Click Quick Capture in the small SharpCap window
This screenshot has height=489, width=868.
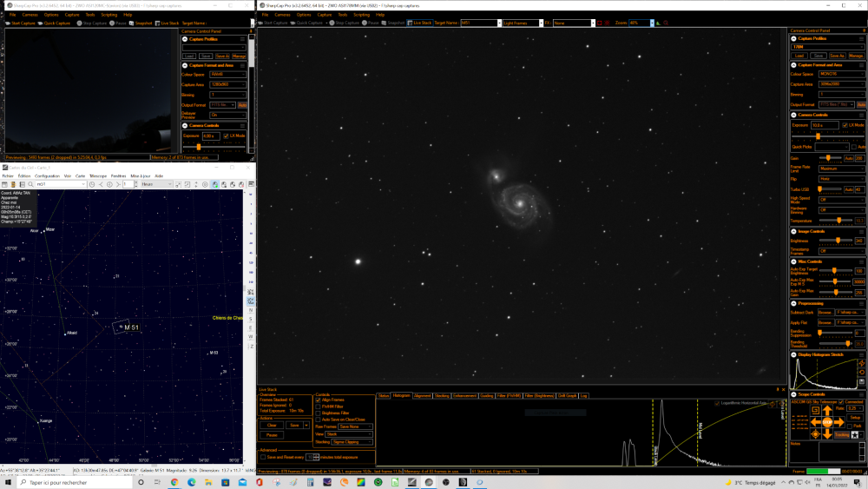tap(54, 23)
